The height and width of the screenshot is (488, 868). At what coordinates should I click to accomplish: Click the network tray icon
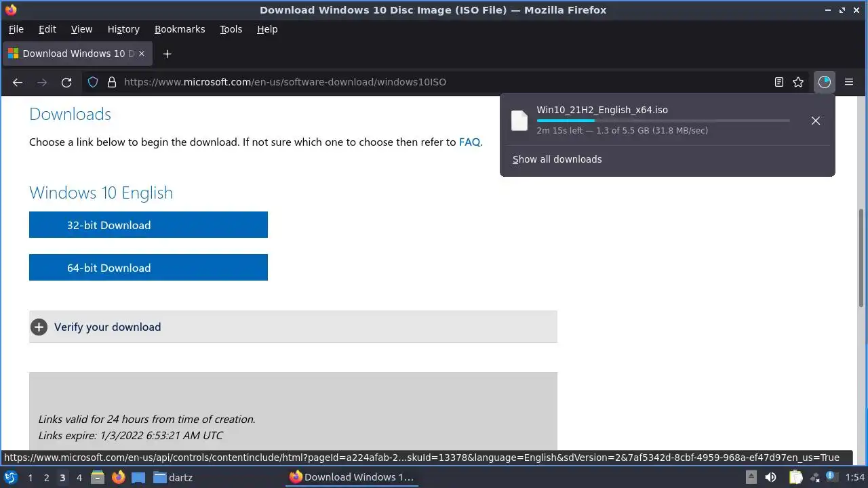point(814,478)
